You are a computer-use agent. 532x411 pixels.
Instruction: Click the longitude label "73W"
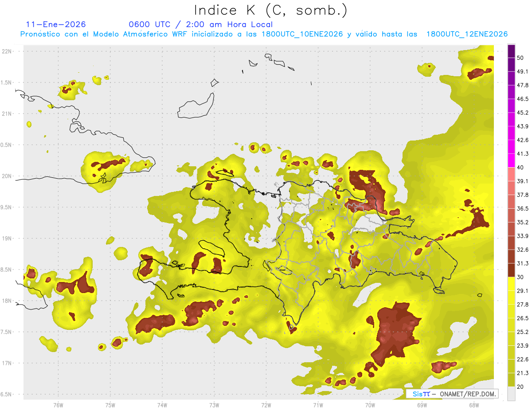coord(214,405)
